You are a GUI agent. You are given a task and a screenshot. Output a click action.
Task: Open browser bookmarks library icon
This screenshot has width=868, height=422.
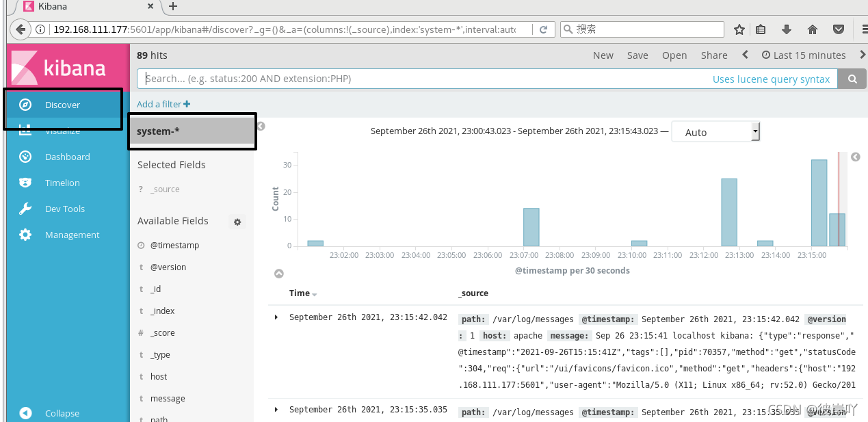point(761,29)
